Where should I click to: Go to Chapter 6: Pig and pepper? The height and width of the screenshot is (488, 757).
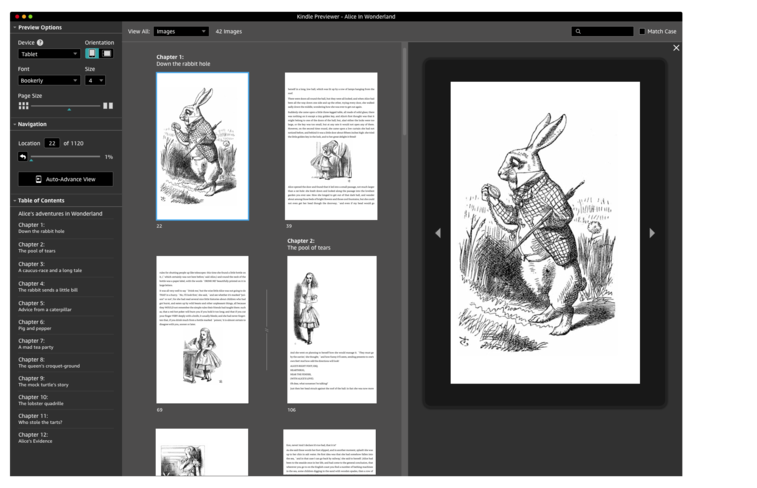[x=35, y=325]
